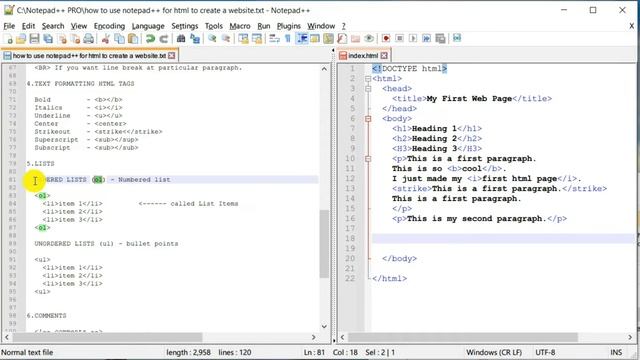The width and height of the screenshot is (640, 360).
Task: Open the Window menu
Action: click(321, 26)
